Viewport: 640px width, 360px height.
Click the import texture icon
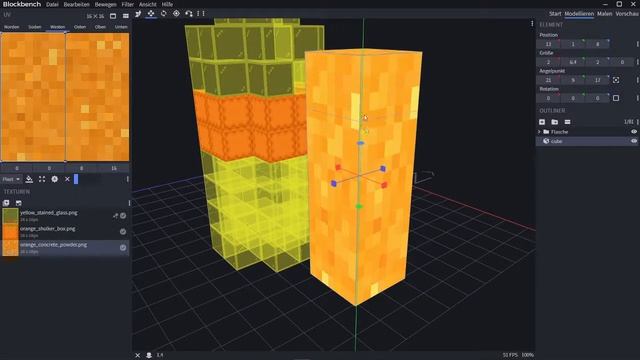(6, 203)
